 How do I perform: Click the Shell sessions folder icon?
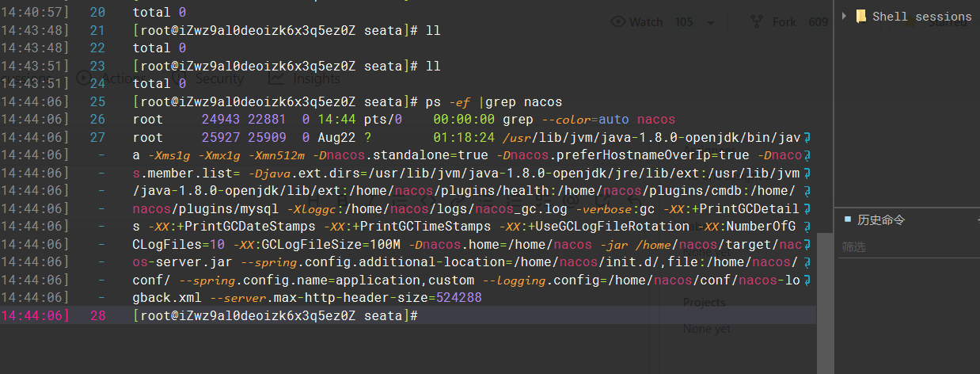point(860,16)
